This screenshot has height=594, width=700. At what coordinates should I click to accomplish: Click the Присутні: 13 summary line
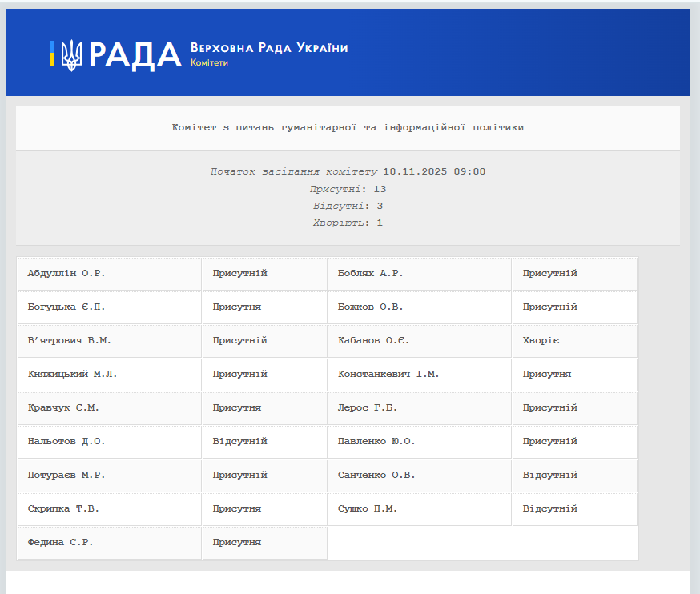tap(348, 189)
